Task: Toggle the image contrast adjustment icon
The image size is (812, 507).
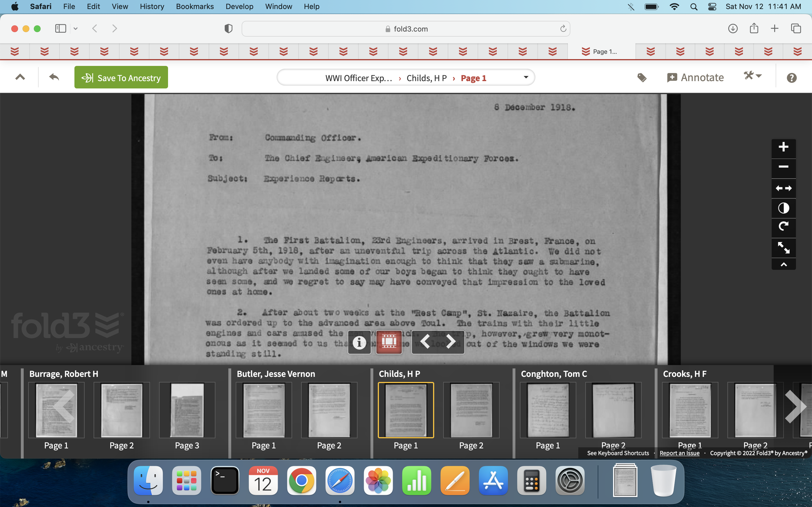Action: click(783, 208)
